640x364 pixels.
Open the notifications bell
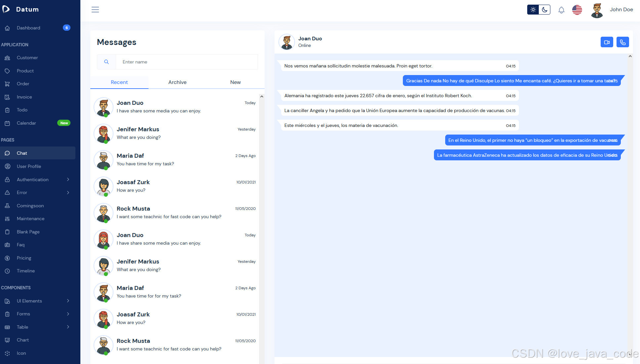pyautogui.click(x=561, y=10)
